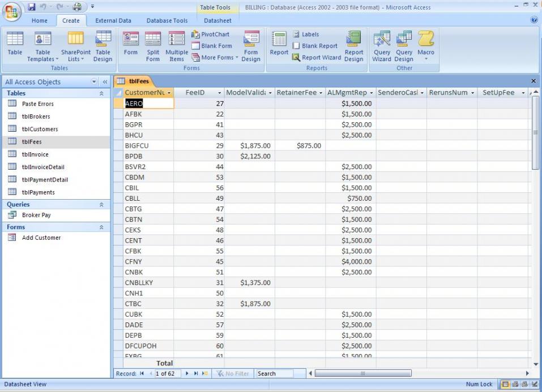Open All Access Objects category dropdown

pyautogui.click(x=94, y=82)
